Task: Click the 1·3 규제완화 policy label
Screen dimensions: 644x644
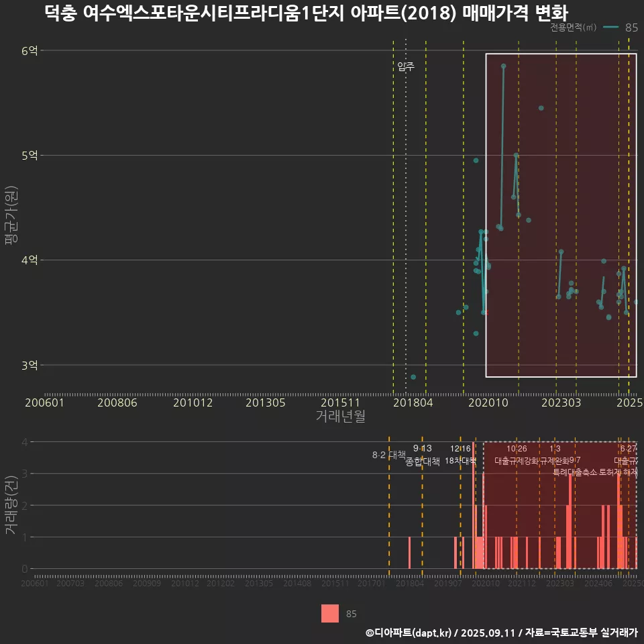Action: pyautogui.click(x=555, y=455)
